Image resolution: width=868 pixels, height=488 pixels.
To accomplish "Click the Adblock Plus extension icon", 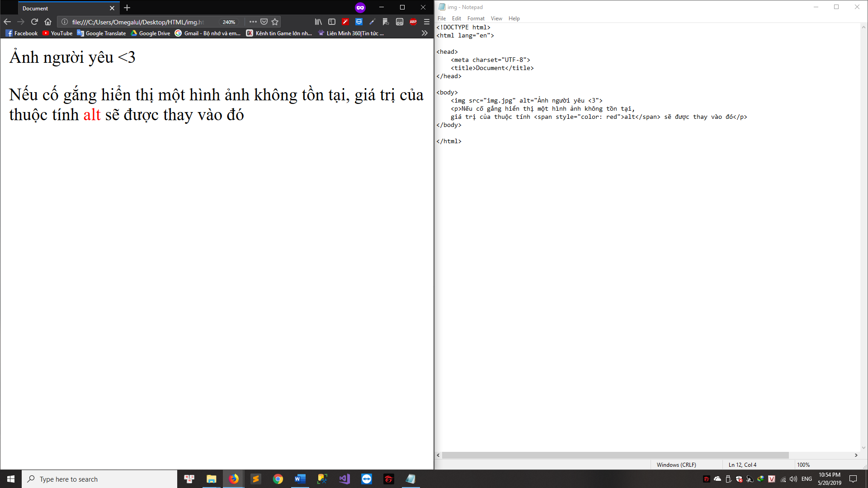I will tap(413, 22).
